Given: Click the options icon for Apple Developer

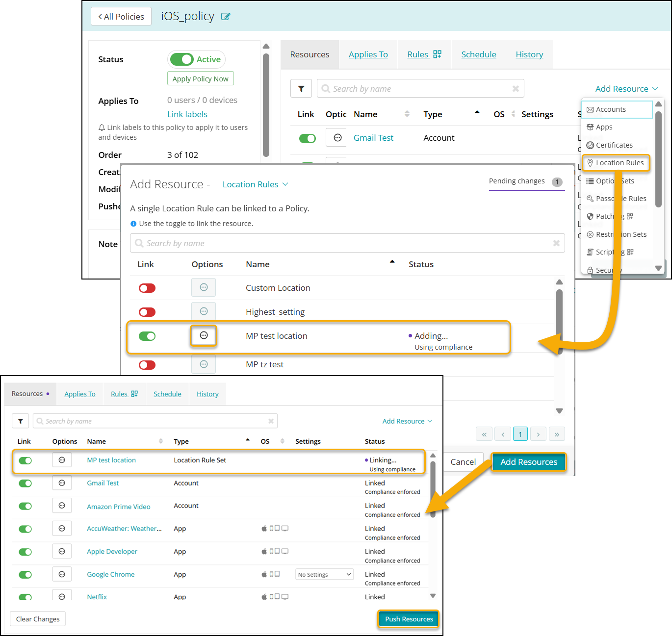Looking at the screenshot, I should click(x=62, y=551).
